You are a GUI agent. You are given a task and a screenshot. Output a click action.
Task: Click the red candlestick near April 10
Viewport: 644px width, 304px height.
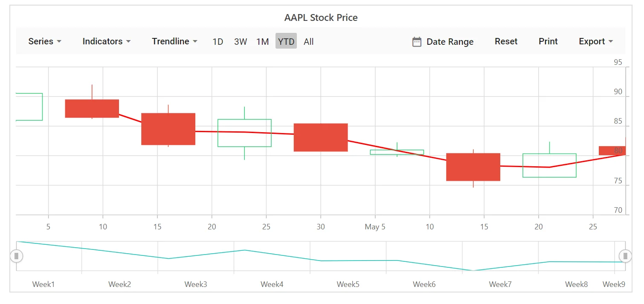click(x=92, y=109)
